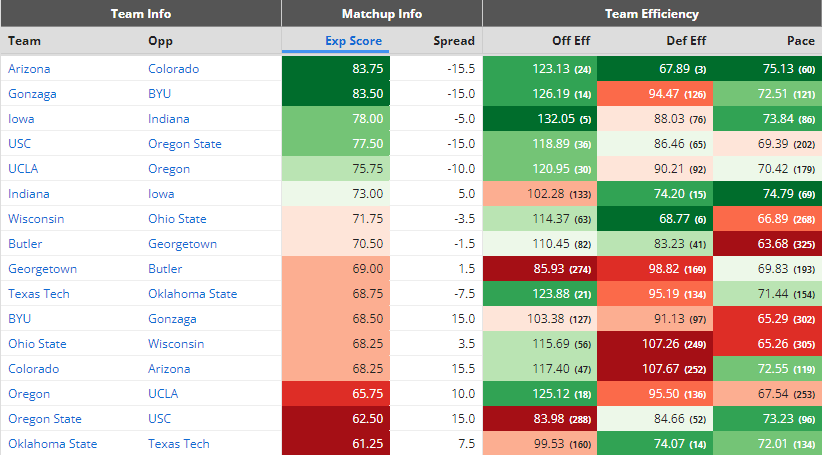
Task: Select Indiana's 74.79 pace cell
Action: click(767, 193)
